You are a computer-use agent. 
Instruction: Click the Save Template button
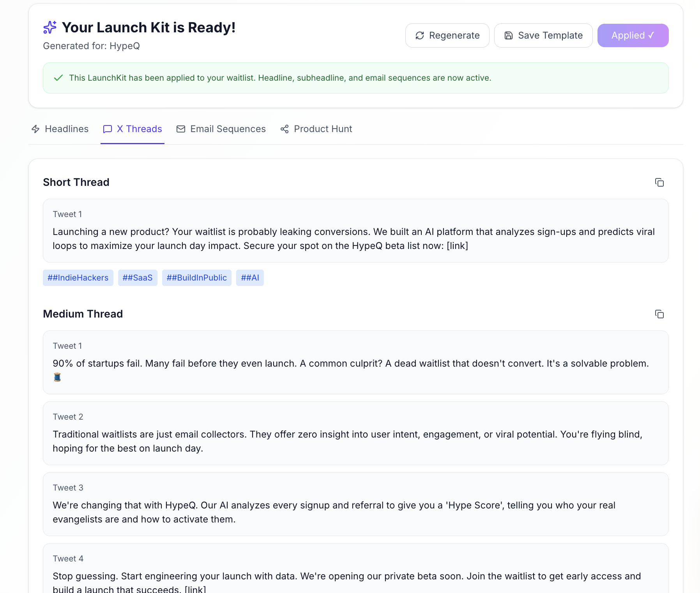pos(543,35)
